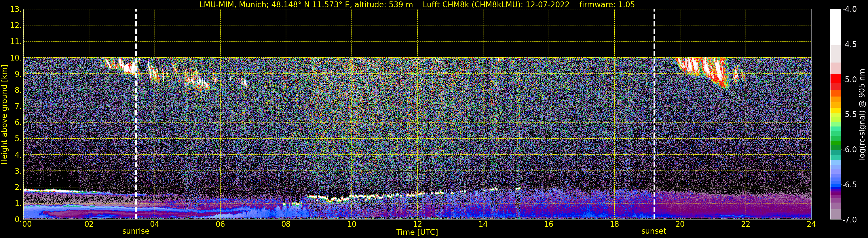Click the x-axis tick label '16'

549,224
